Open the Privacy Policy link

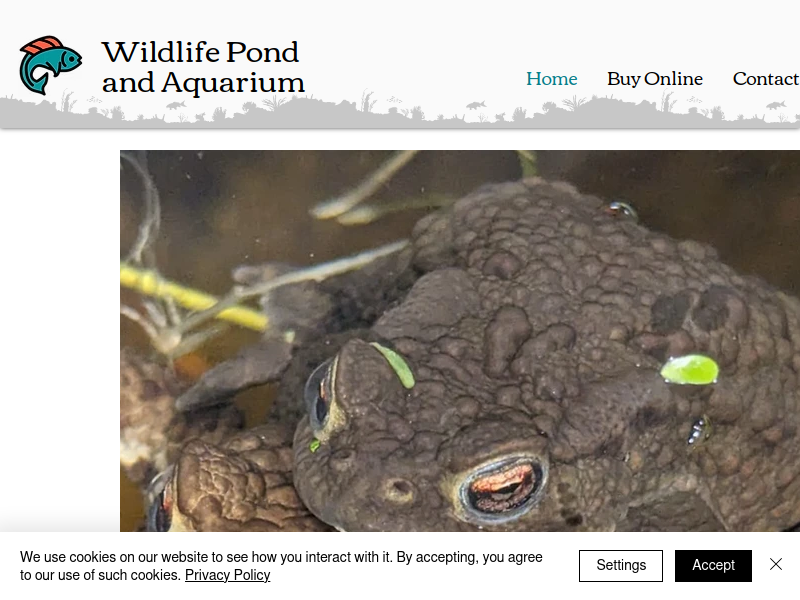point(228,575)
